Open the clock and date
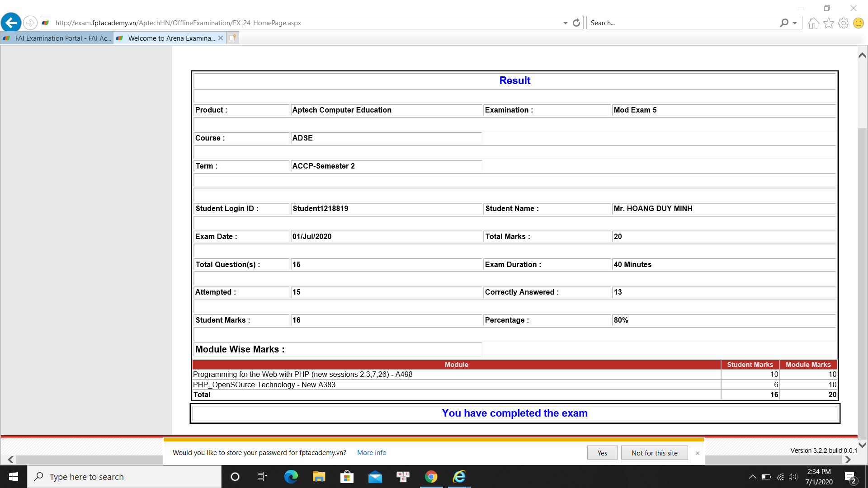 tap(819, 477)
